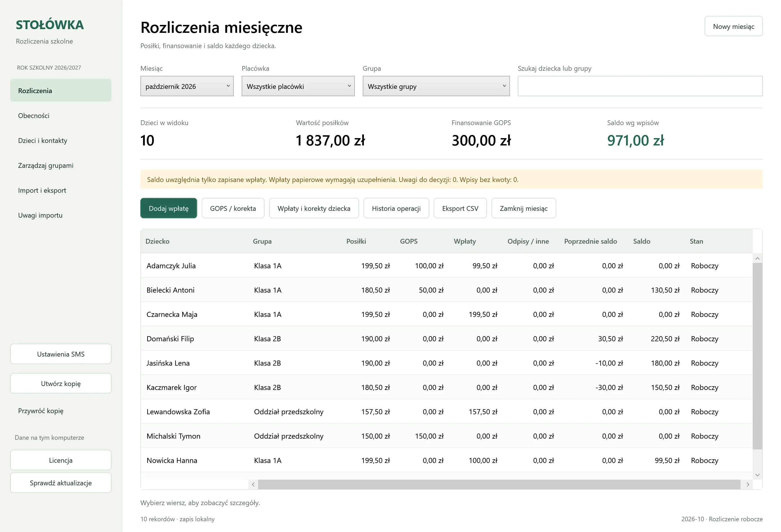Open Ustawienia SMS
Viewport: 781px width, 532px height.
(61, 354)
